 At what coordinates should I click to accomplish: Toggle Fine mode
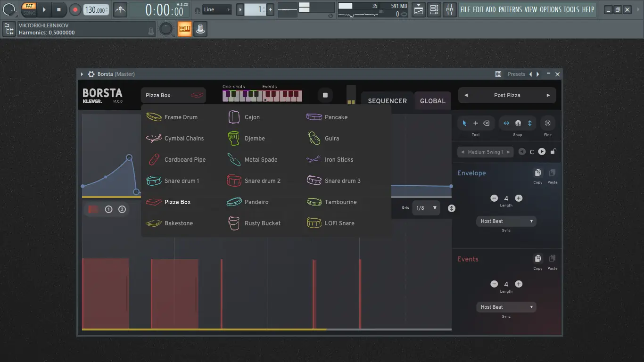(548, 123)
